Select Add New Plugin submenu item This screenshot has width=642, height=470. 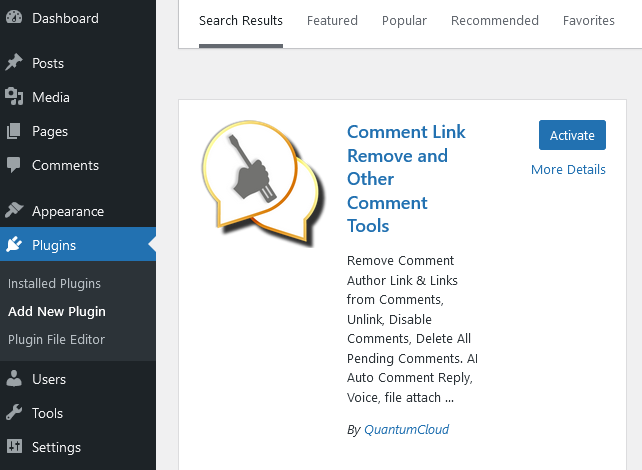point(57,312)
